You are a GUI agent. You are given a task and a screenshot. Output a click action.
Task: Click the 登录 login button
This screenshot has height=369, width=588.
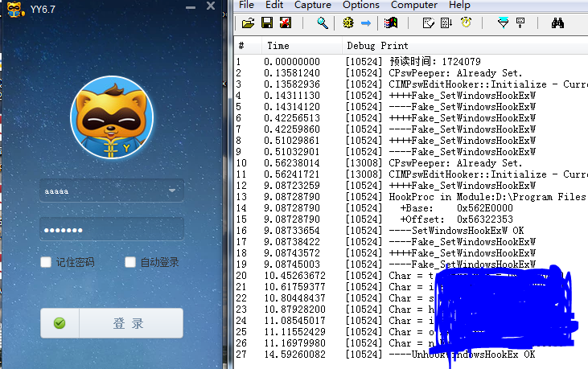click(x=131, y=323)
